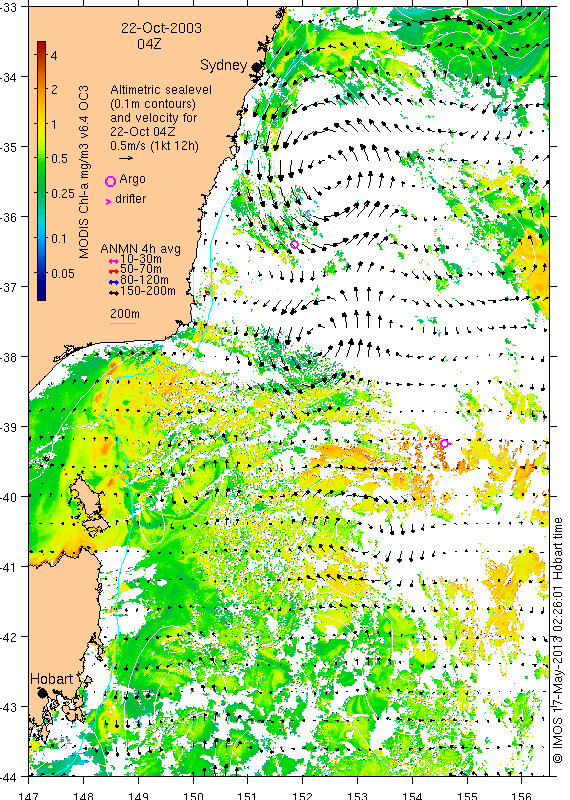The width and height of the screenshot is (570, 800).
Task: Click the magenta 10-30m ANMN arrow
Action: click(x=114, y=261)
